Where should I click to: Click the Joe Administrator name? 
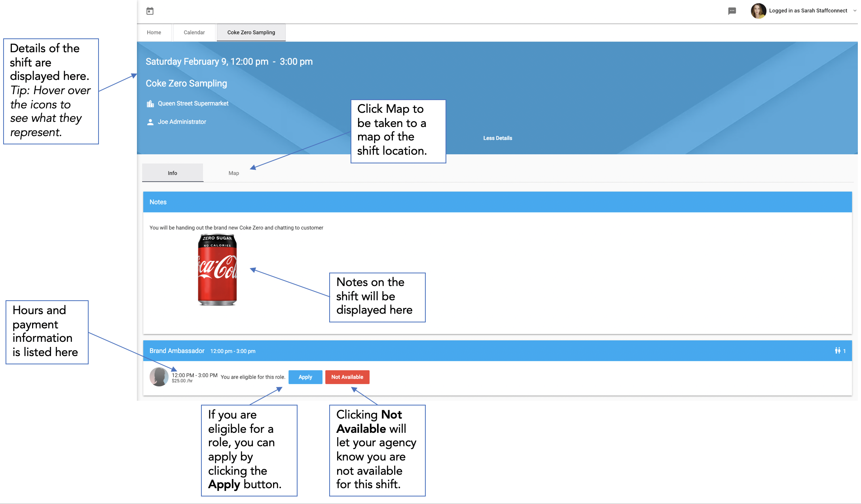pyautogui.click(x=182, y=122)
